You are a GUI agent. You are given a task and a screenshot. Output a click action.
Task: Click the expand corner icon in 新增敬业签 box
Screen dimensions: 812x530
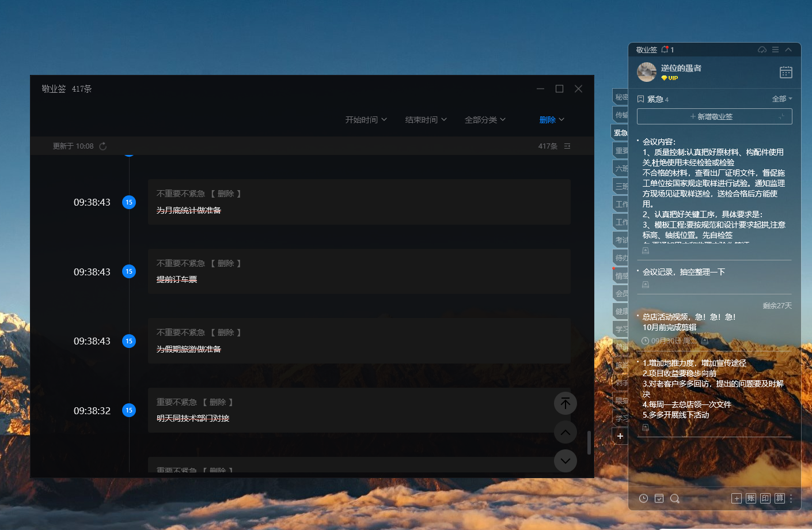[781, 116]
